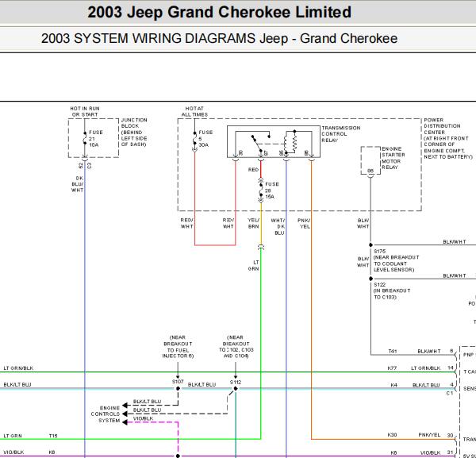The image size is (476, 458).
Task: Click pin number '14' next to LT GRN/BLK
Action: (451, 368)
